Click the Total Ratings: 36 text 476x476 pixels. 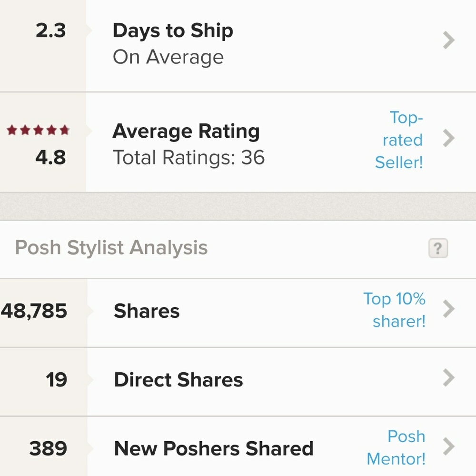point(188,157)
